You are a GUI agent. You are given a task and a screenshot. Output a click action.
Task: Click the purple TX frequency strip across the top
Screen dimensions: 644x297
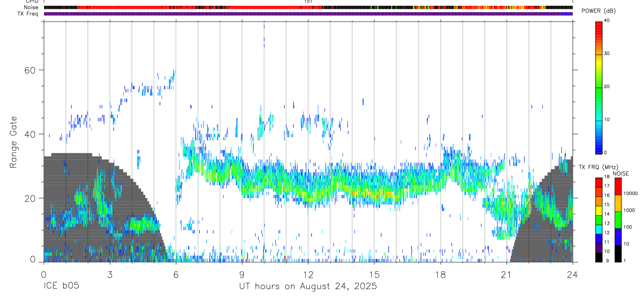tap(308, 14)
